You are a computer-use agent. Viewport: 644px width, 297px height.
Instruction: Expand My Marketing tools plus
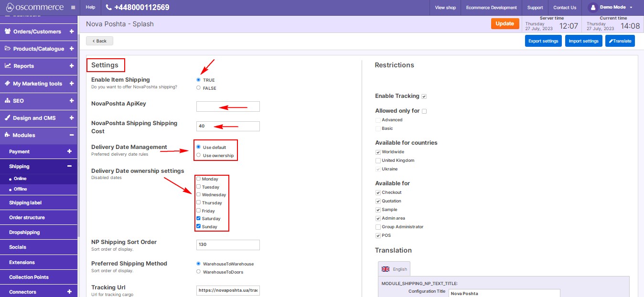tap(71, 83)
